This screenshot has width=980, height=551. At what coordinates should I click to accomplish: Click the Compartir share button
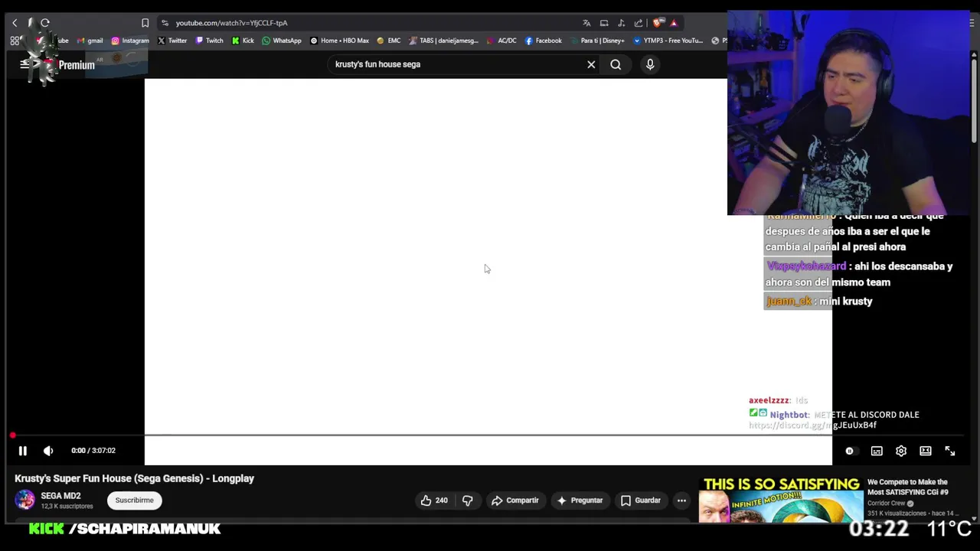(x=515, y=500)
